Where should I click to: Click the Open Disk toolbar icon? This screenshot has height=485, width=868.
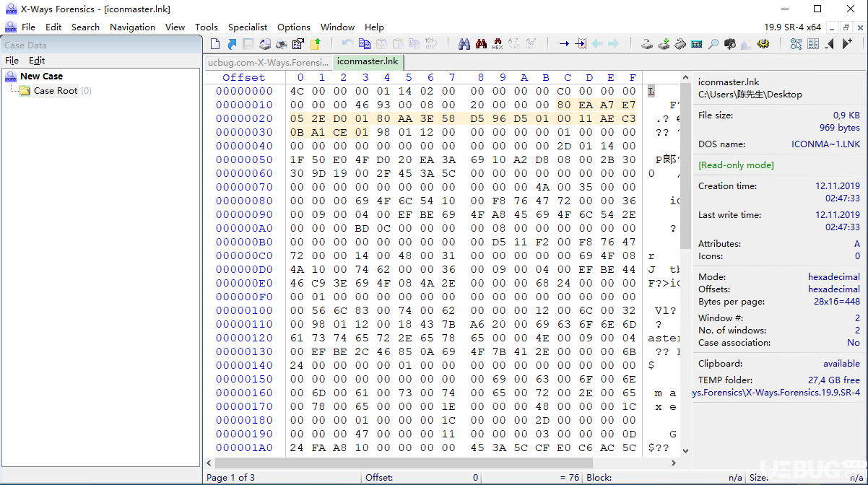pos(647,44)
